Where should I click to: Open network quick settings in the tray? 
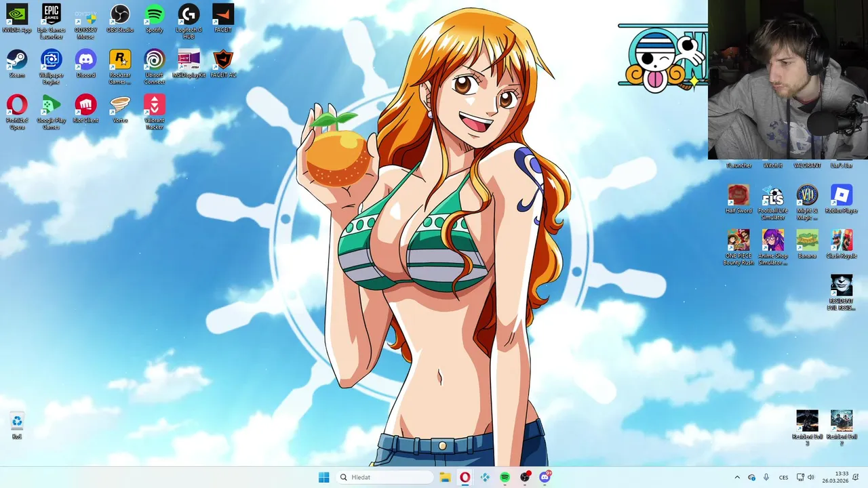(800, 477)
